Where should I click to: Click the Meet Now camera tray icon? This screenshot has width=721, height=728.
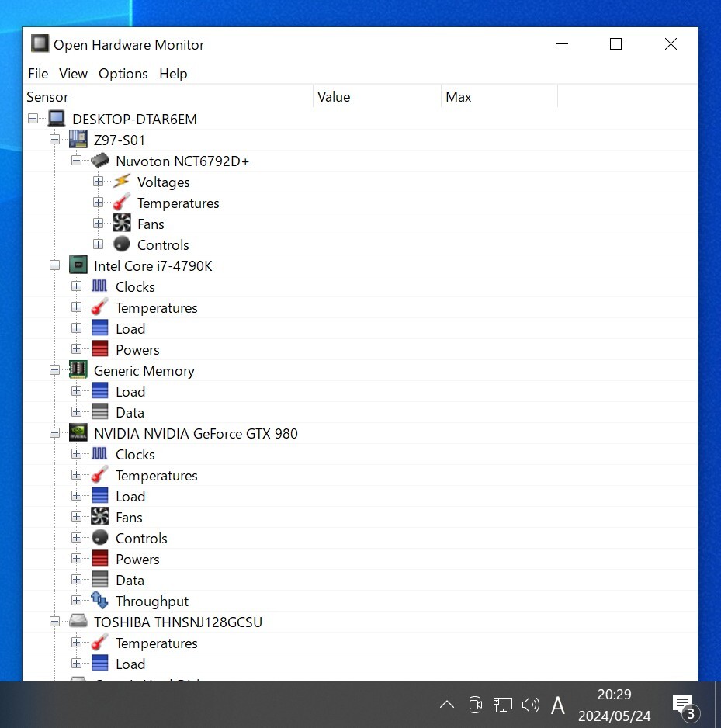pyautogui.click(x=476, y=704)
